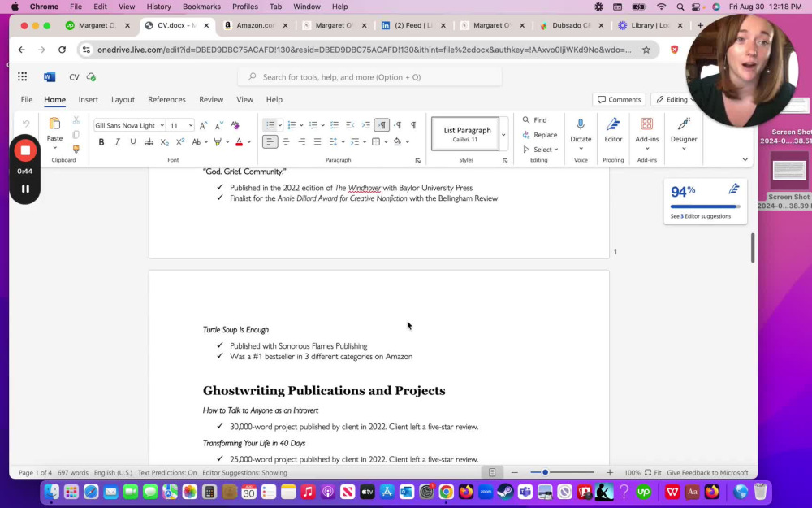Expand the font size dropdown
The height and width of the screenshot is (508, 812).
191,125
